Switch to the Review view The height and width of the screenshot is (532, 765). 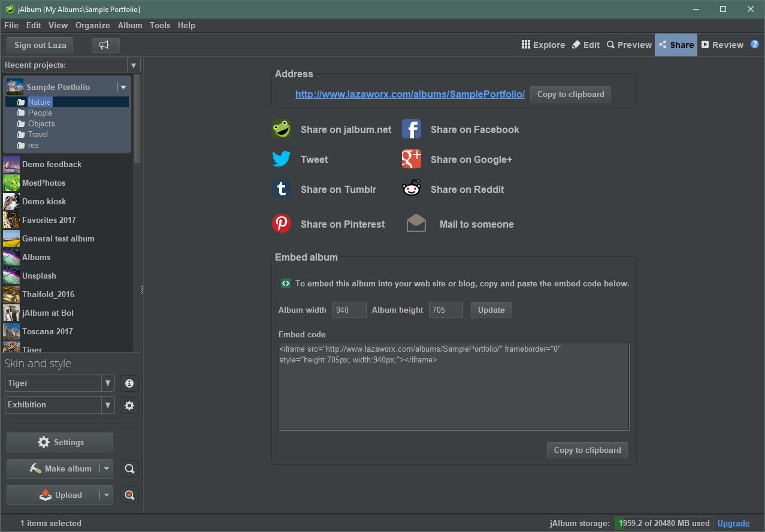[x=722, y=45]
